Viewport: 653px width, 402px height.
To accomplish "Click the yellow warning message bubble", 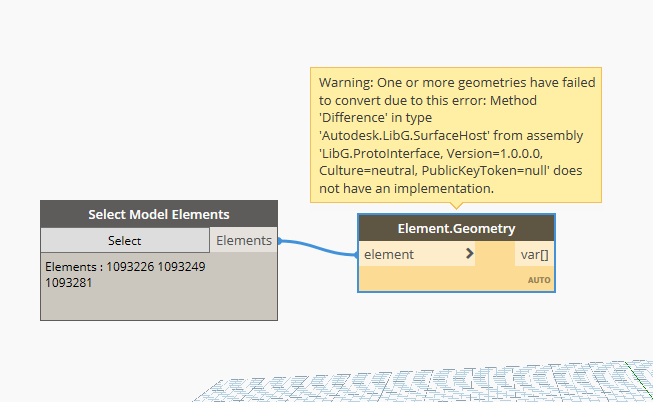I will coord(456,135).
